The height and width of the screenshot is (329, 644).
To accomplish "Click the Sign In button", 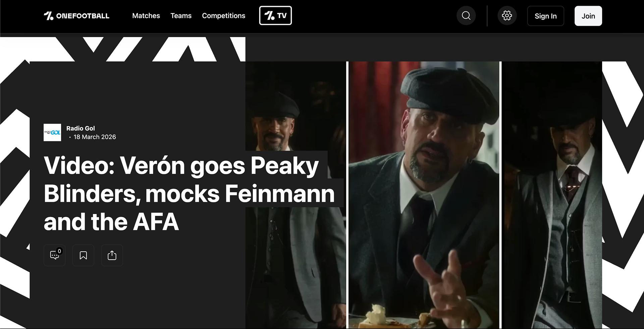I will coord(545,16).
